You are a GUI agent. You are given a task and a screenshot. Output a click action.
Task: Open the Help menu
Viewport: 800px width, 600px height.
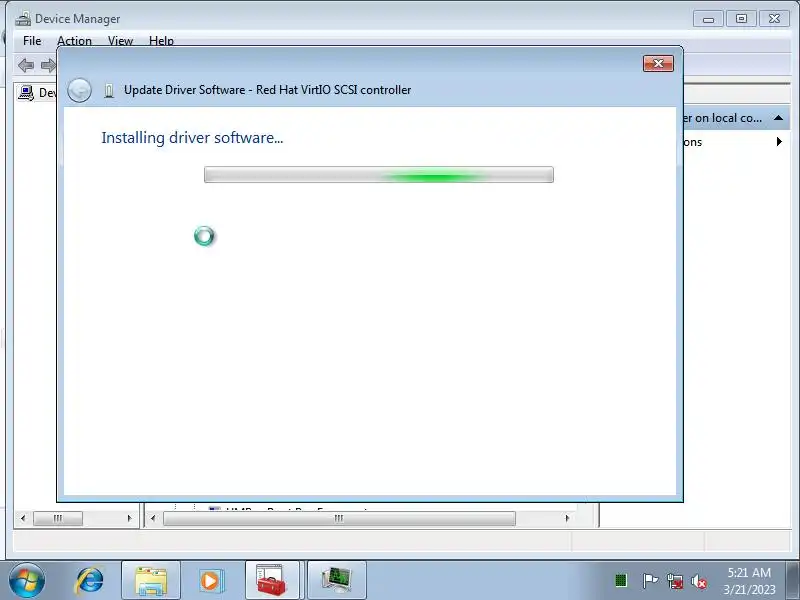click(161, 41)
